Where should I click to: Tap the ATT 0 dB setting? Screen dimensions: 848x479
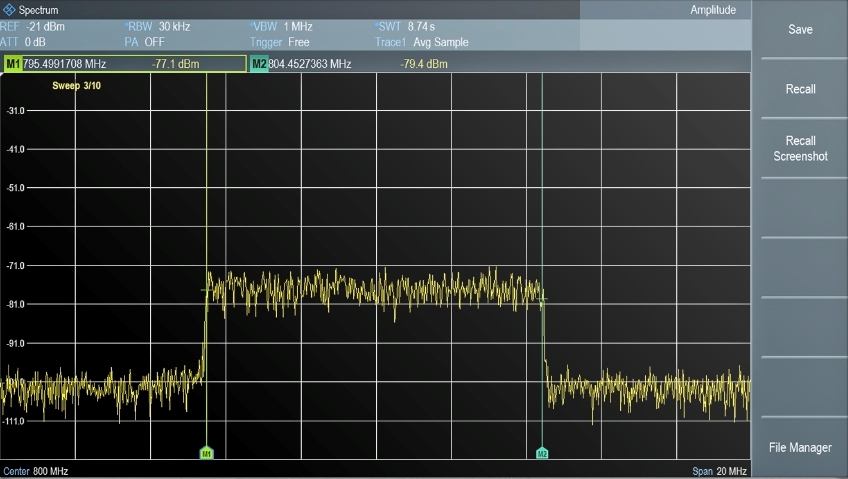[25, 42]
